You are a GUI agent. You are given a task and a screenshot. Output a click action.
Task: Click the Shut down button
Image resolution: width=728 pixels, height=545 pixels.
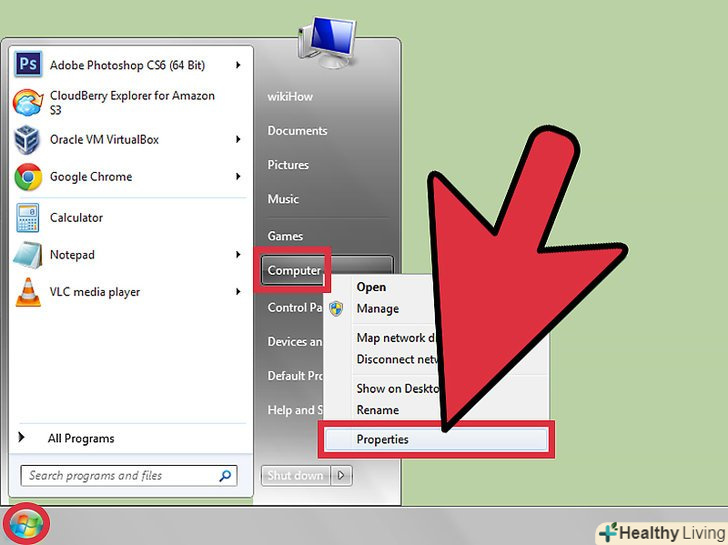coord(296,475)
